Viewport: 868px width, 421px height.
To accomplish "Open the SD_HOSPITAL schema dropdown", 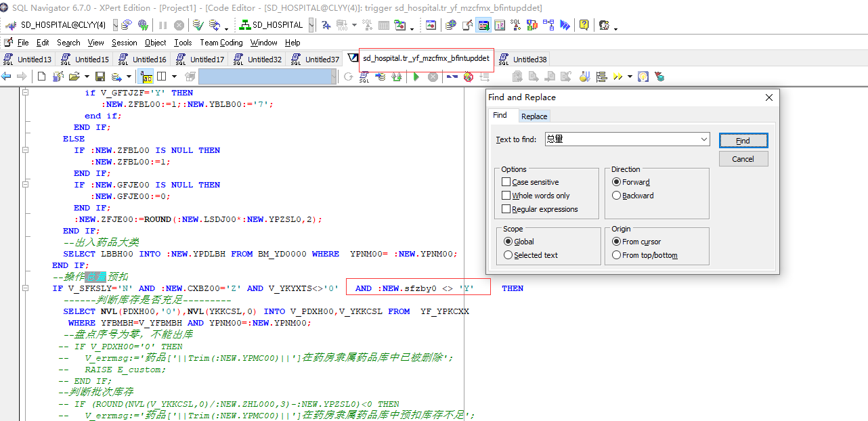I will pyautogui.click(x=311, y=25).
